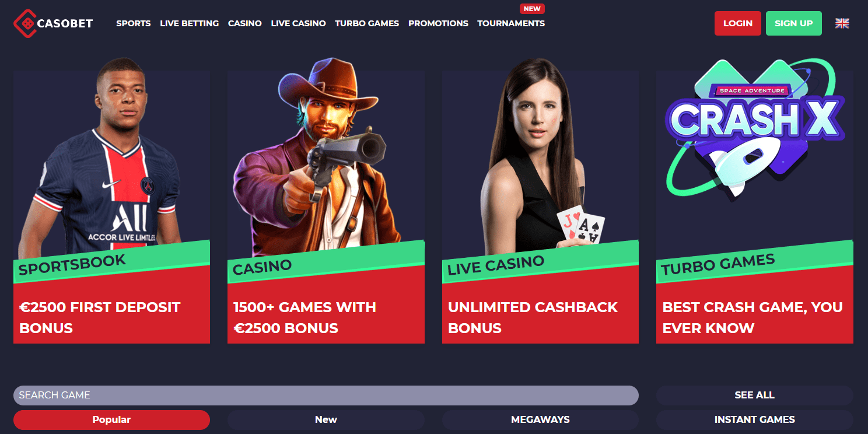This screenshot has width=868, height=434.
Task: Open the Sports menu item
Action: coord(134,23)
